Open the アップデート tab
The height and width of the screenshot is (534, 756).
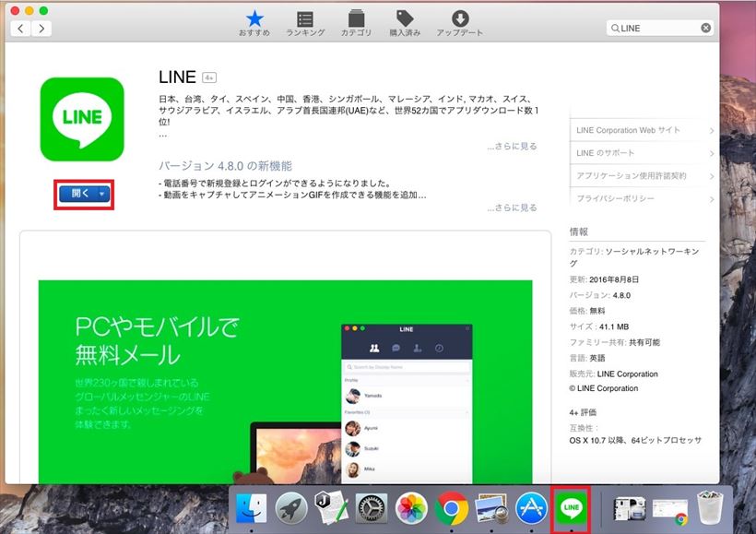coord(459,23)
